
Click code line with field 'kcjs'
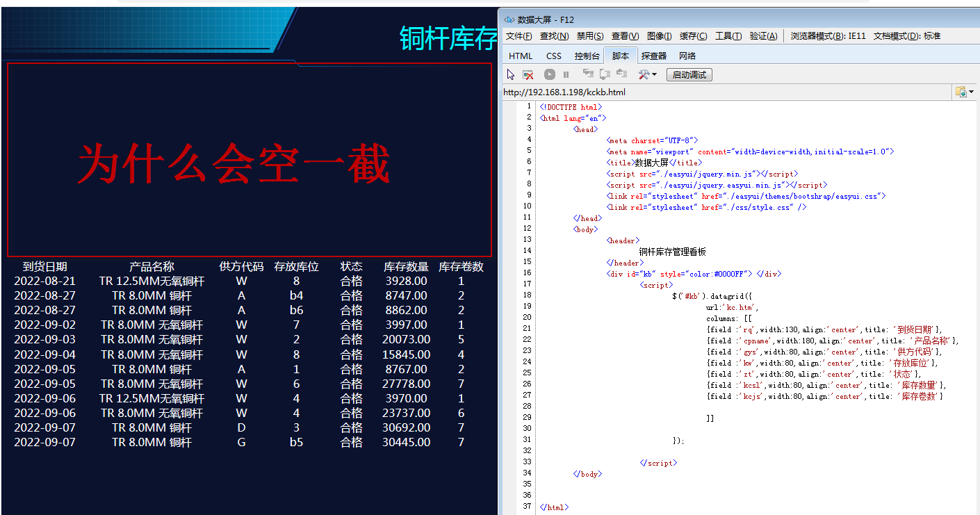point(824,396)
